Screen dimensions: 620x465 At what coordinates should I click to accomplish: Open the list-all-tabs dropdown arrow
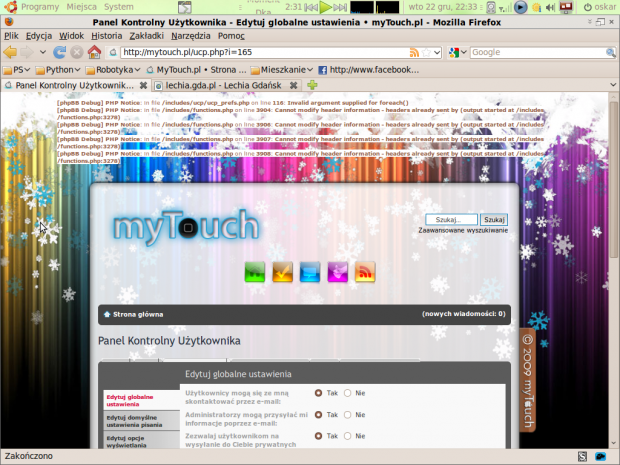(x=613, y=85)
